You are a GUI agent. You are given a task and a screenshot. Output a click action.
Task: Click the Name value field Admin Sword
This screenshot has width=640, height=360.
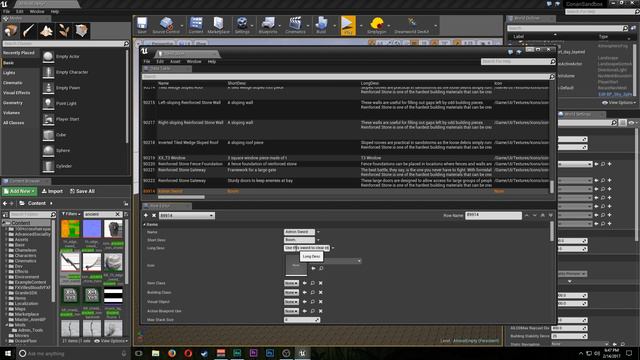click(299, 232)
